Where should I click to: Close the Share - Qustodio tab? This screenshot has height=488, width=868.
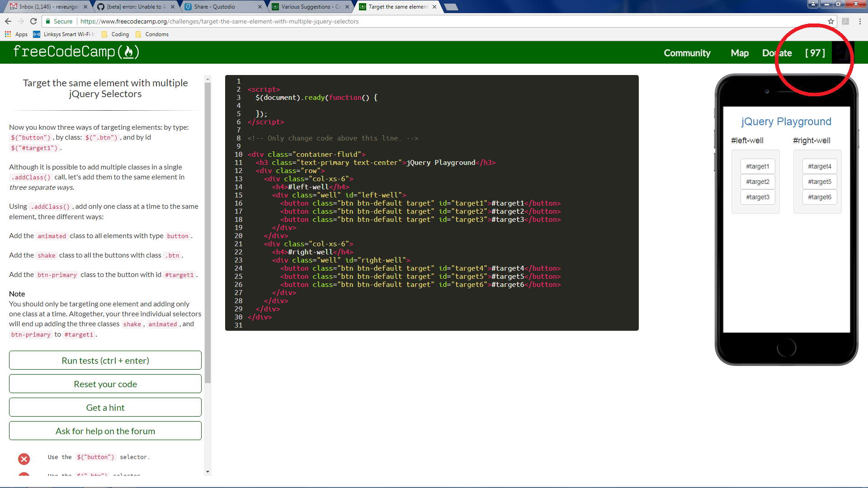(x=260, y=7)
